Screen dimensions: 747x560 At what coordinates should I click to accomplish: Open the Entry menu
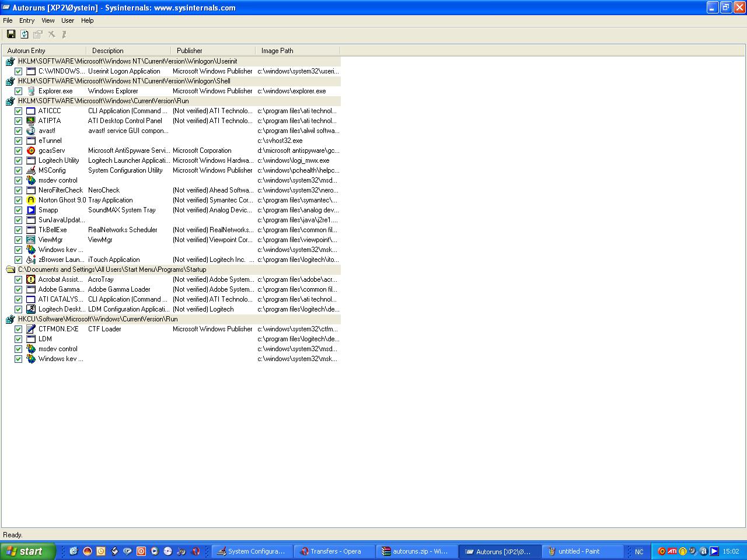27,20
